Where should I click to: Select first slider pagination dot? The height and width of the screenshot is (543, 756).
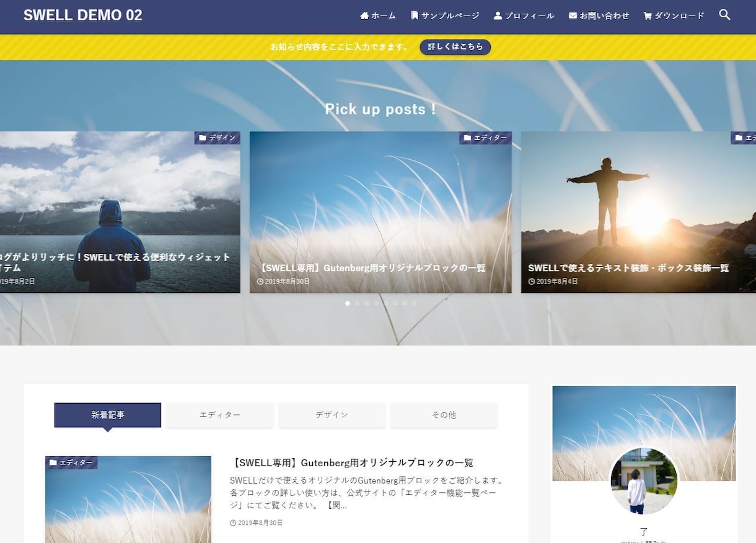[x=348, y=303]
